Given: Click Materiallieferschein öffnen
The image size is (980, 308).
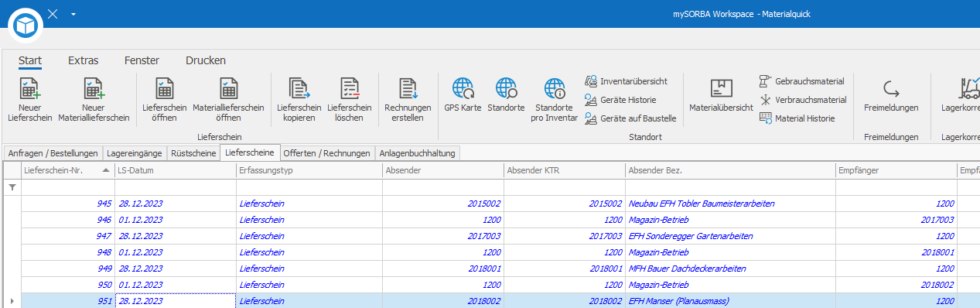Looking at the screenshot, I should click(x=228, y=100).
